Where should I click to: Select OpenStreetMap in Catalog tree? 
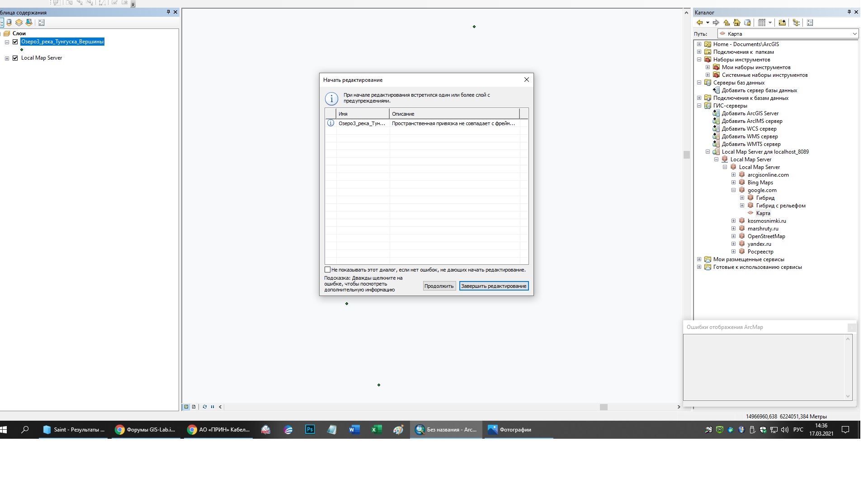[766, 236]
